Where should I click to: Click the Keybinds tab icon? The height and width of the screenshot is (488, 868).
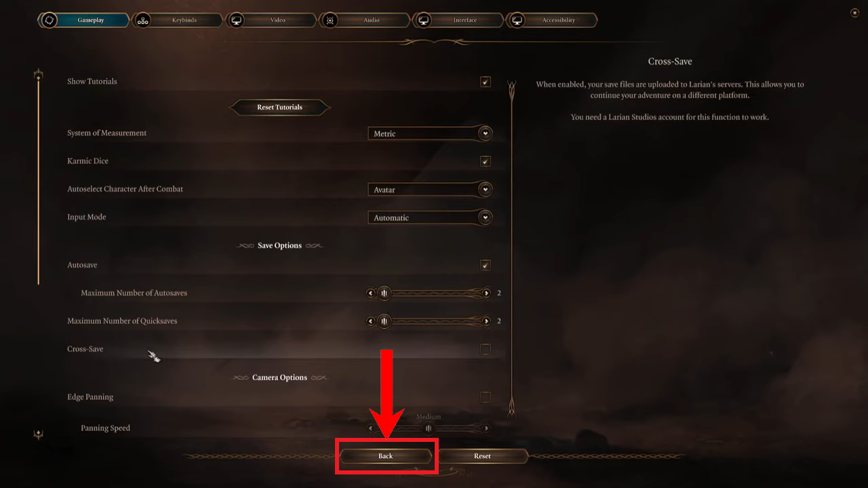coord(142,20)
